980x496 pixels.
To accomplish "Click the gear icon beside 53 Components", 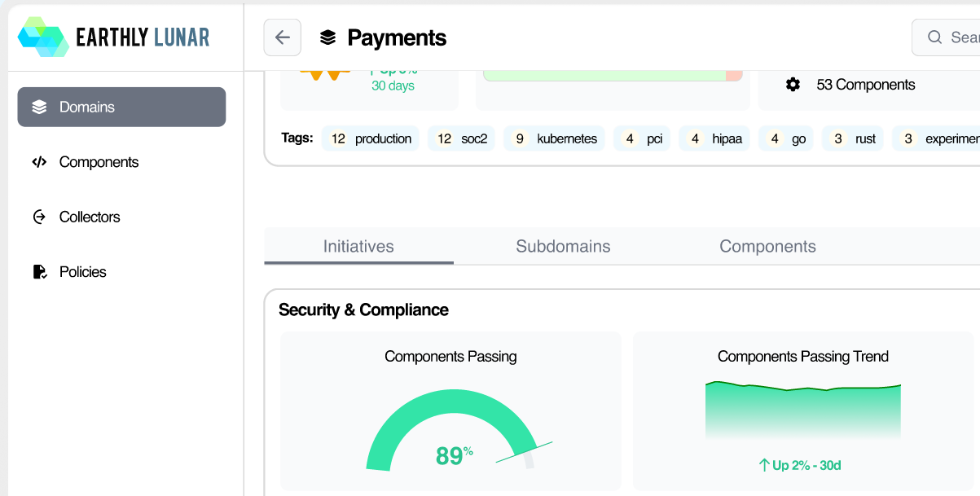I will (x=793, y=85).
